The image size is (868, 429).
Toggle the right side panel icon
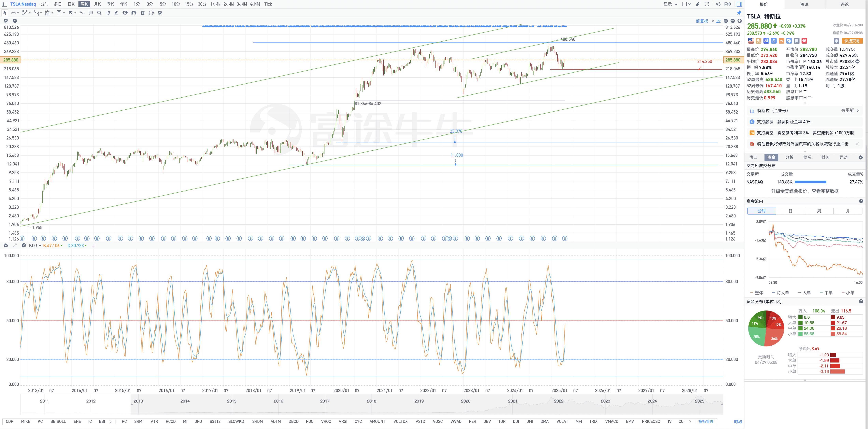739,4
